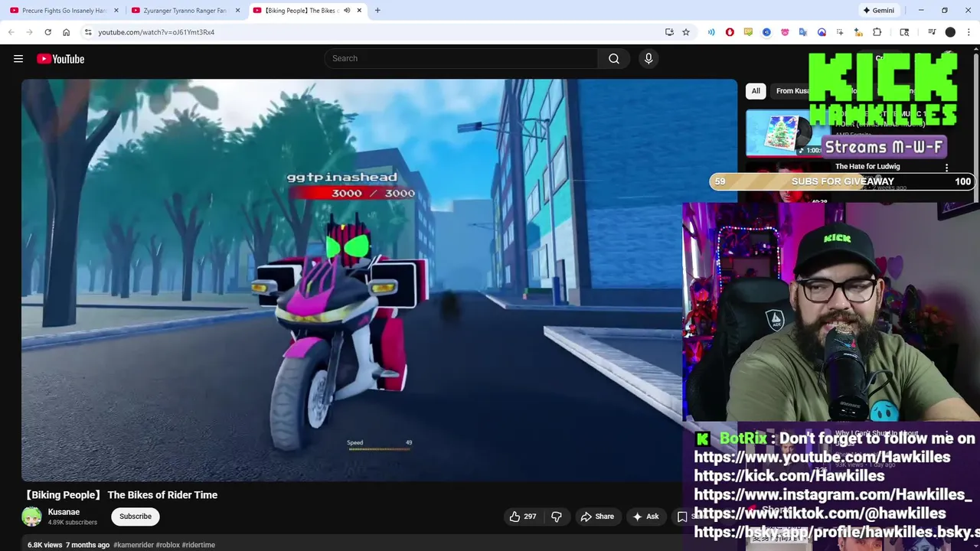Click the install app icon in address bar

pos(669,32)
